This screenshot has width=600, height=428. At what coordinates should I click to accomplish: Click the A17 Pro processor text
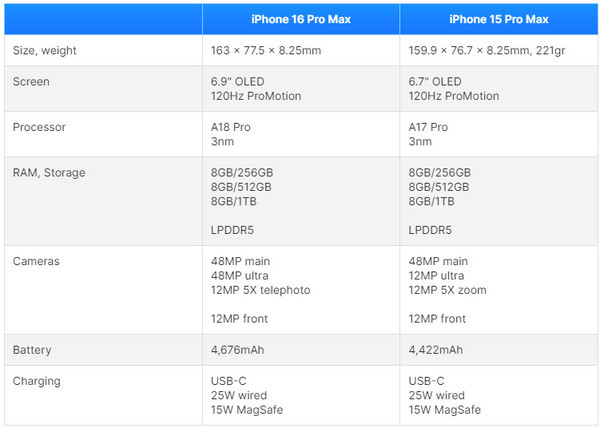tap(428, 127)
